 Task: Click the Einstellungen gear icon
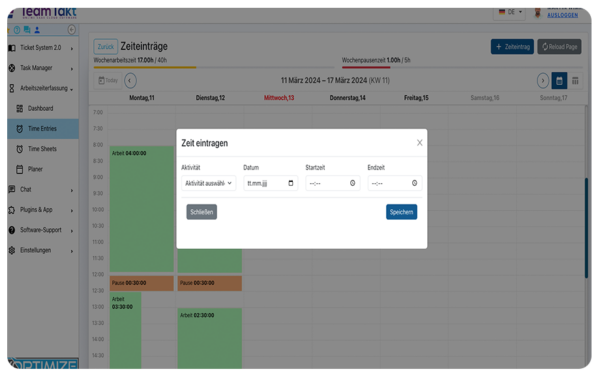coord(12,250)
